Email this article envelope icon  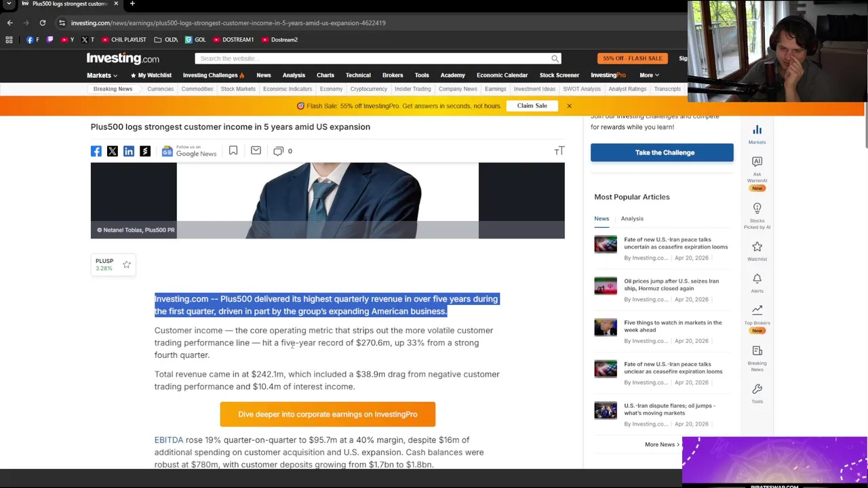pyautogui.click(x=256, y=150)
